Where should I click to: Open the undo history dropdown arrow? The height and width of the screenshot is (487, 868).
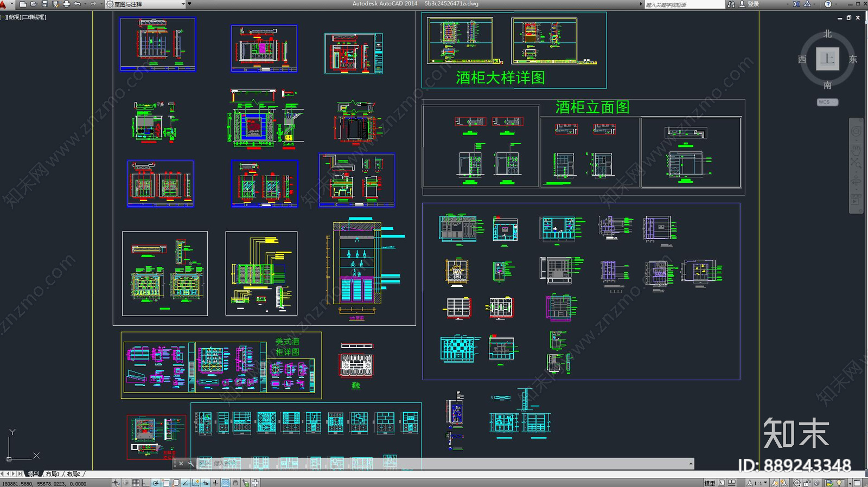point(85,4)
